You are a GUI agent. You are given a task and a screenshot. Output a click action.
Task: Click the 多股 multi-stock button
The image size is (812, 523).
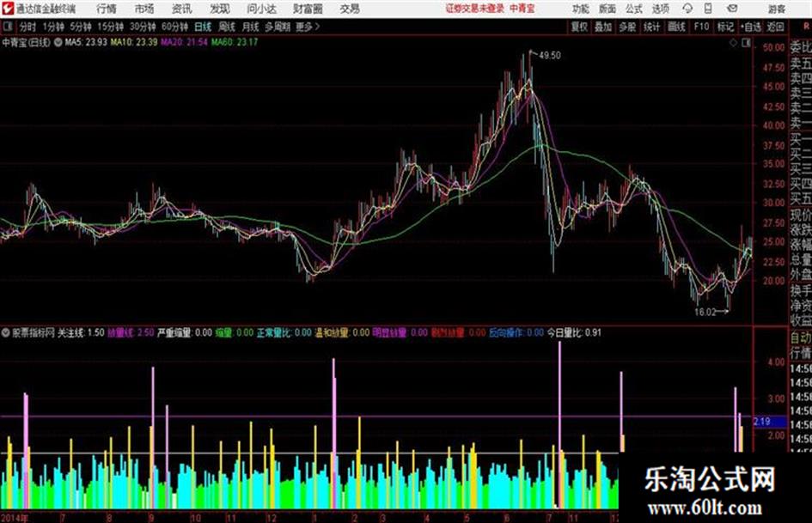627,27
